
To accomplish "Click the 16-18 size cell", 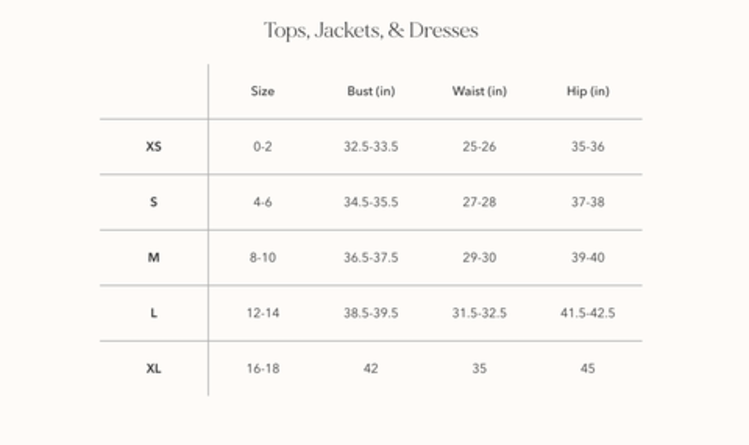I will coord(262,368).
